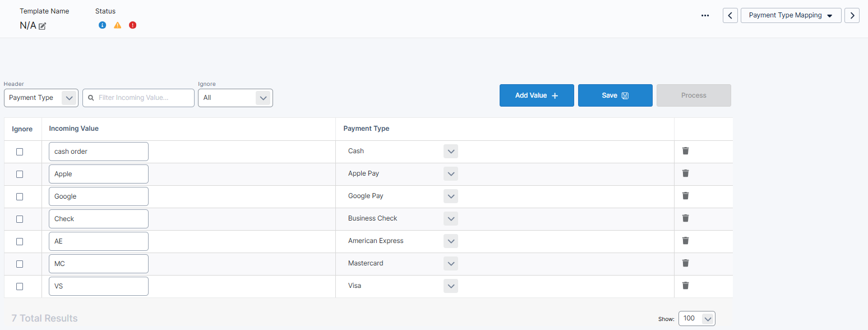Tick Ignore checkbox for MC row
This screenshot has width=868, height=330.
(20, 264)
